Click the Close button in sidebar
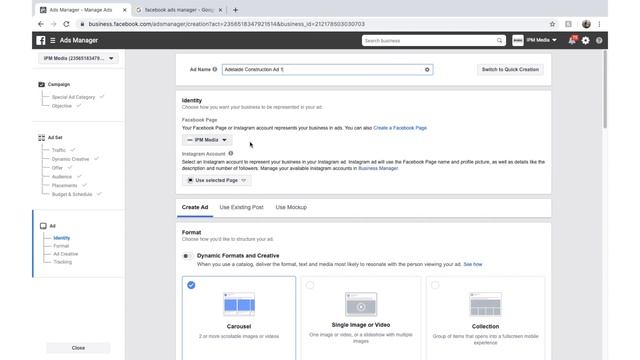 point(78,348)
